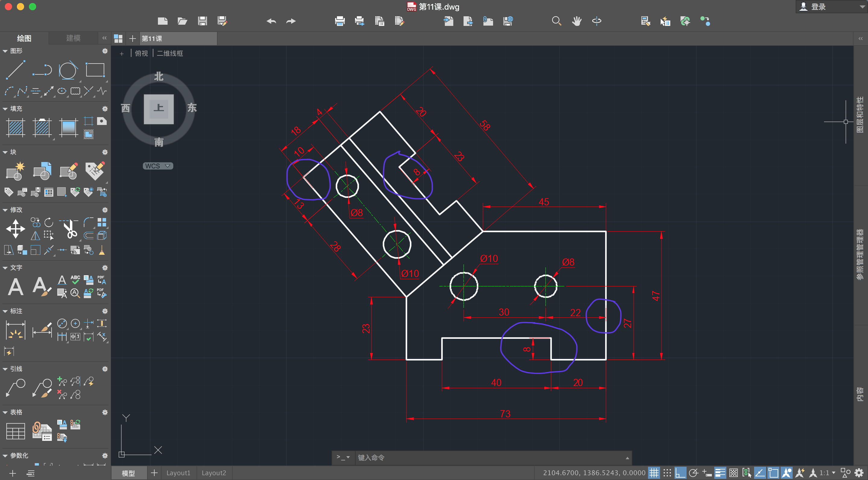Select the Move/Pan tool

coord(577,22)
